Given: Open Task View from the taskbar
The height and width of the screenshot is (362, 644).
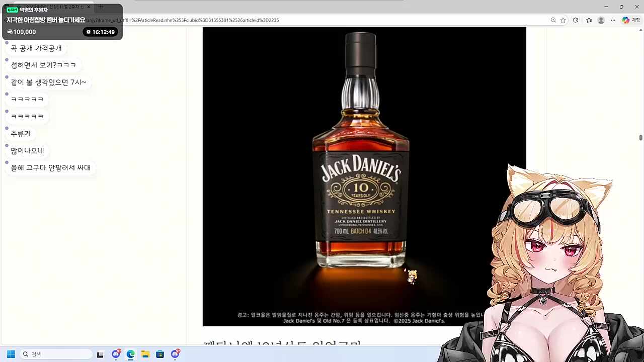Looking at the screenshot, I should pyautogui.click(x=100, y=354).
